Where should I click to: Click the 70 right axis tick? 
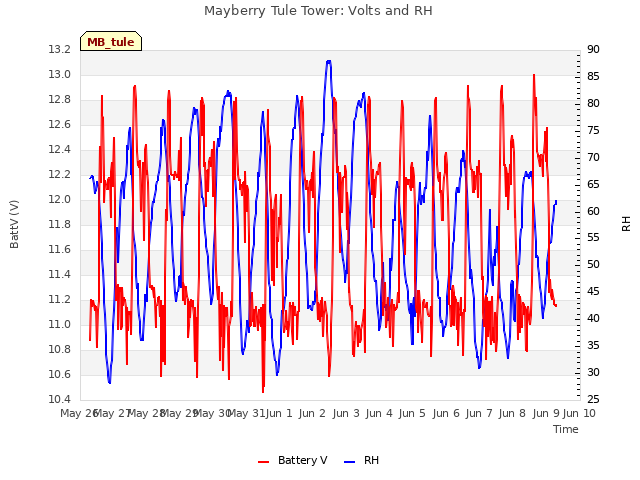click(593, 157)
